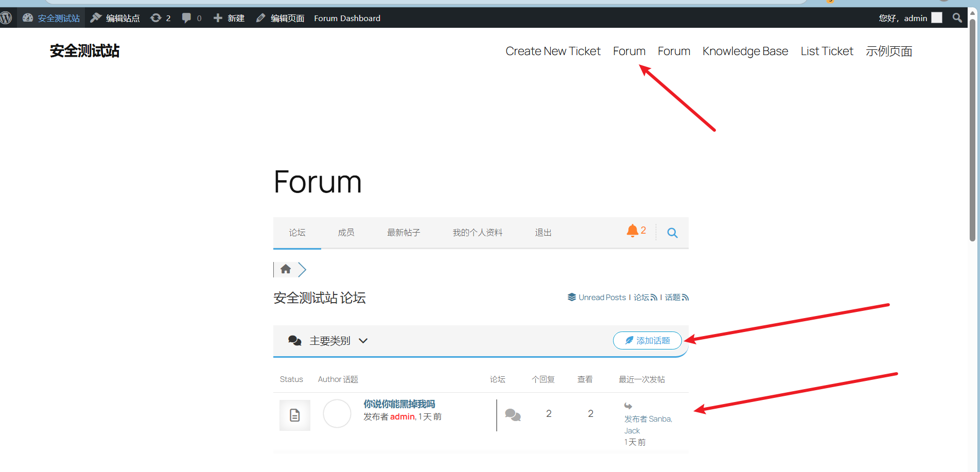The image size is (980, 472).
Task: Open the red admin author link
Action: (402, 416)
